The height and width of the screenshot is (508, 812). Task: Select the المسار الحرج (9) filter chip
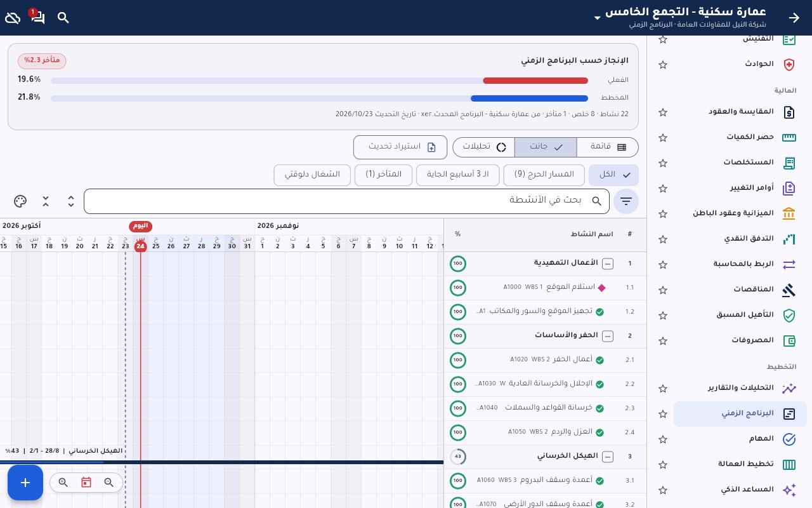(x=544, y=175)
